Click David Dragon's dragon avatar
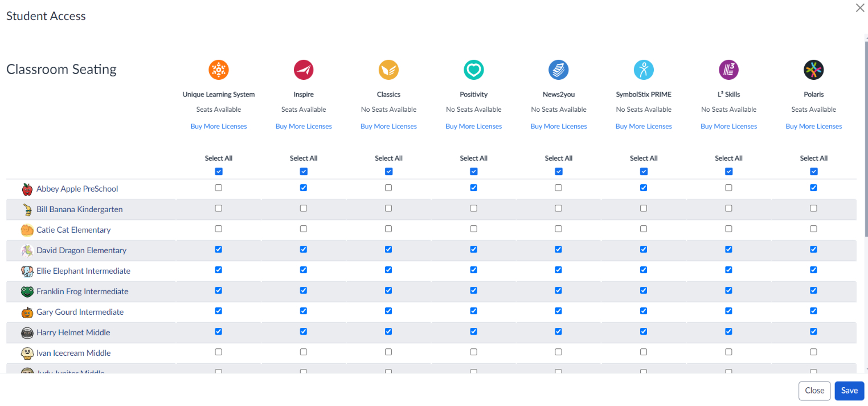 coord(27,250)
